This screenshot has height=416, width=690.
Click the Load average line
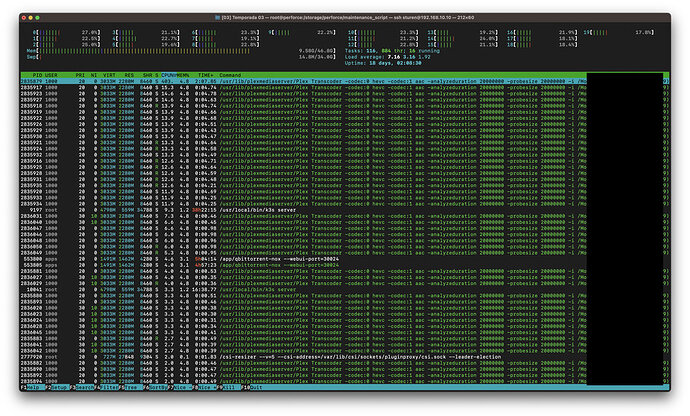(x=387, y=57)
